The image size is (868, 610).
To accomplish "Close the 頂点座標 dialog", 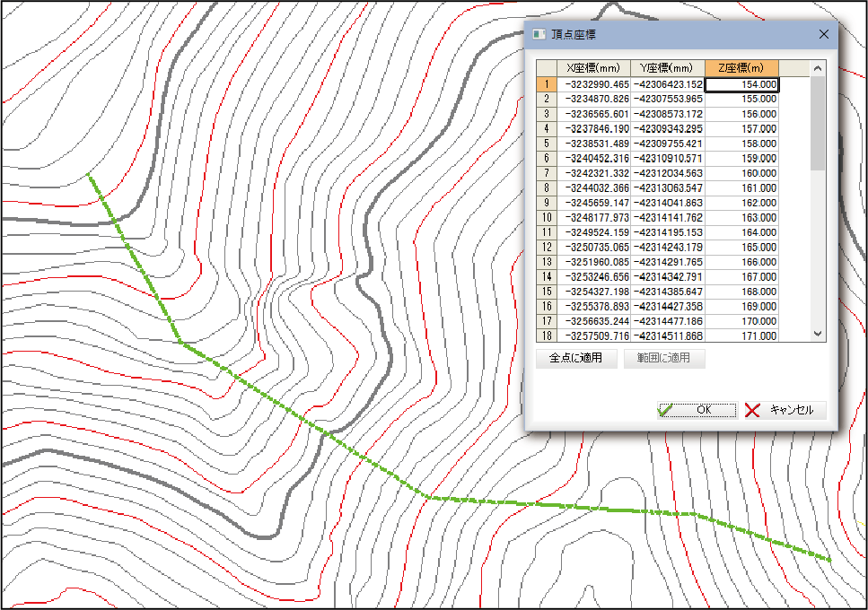I will click(824, 34).
